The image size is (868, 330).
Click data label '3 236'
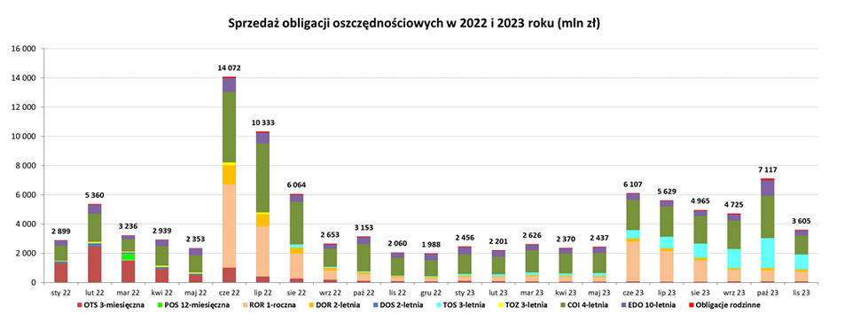[x=128, y=226]
